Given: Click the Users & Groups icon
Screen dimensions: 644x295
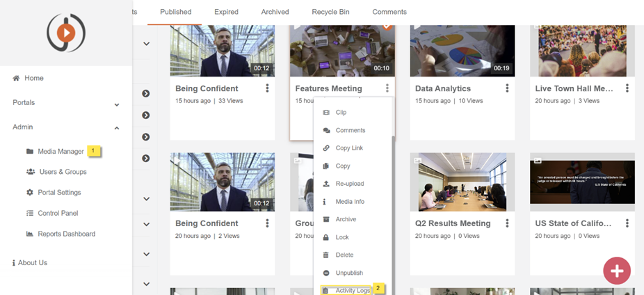Looking at the screenshot, I should pyautogui.click(x=30, y=172).
